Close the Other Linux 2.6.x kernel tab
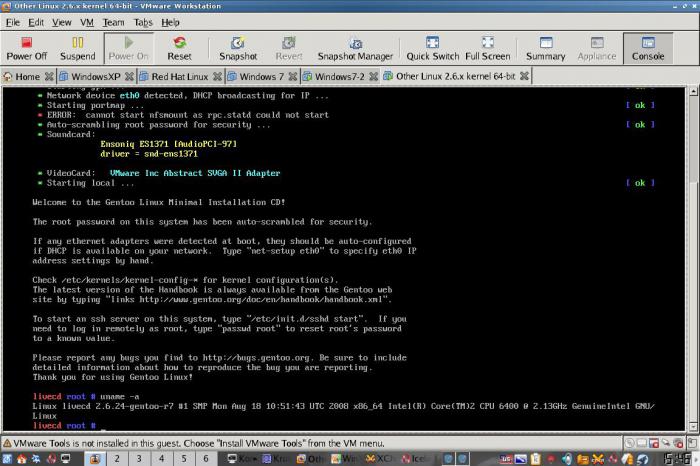700x466 pixels. tap(525, 76)
